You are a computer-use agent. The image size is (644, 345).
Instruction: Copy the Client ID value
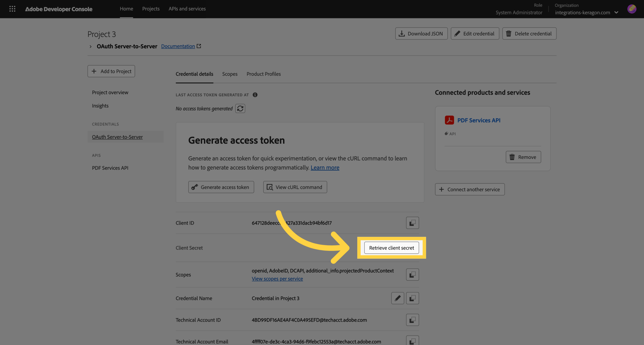(412, 223)
